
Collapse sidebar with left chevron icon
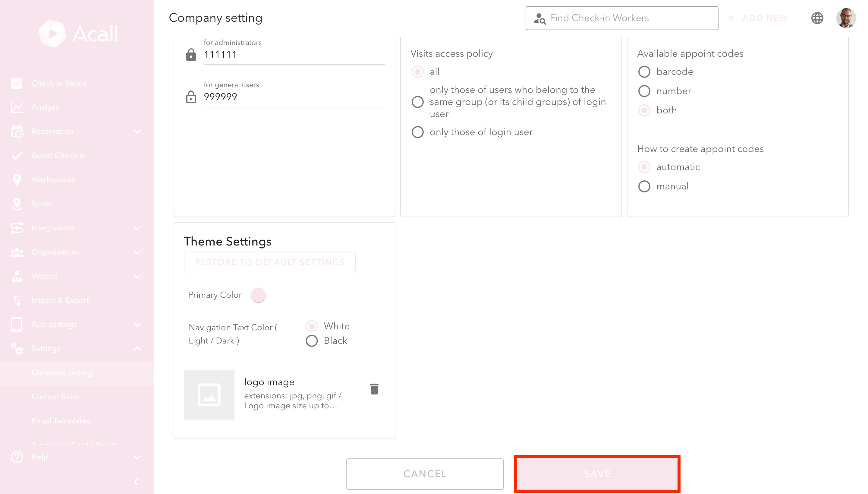pyautogui.click(x=136, y=482)
